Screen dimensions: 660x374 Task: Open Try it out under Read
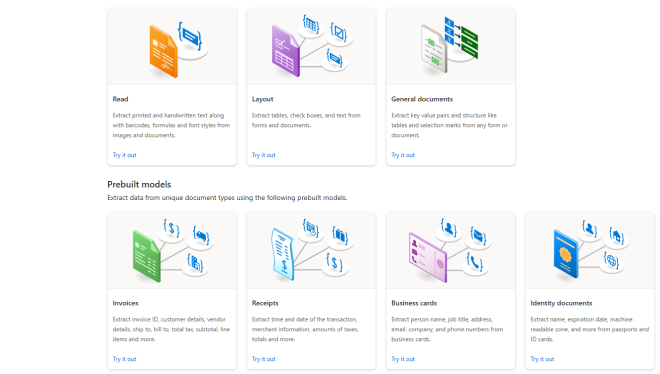pyautogui.click(x=125, y=155)
